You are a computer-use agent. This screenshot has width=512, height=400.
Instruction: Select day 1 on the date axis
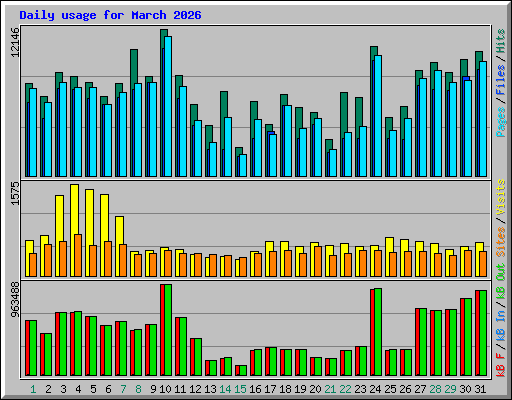coord(33,389)
